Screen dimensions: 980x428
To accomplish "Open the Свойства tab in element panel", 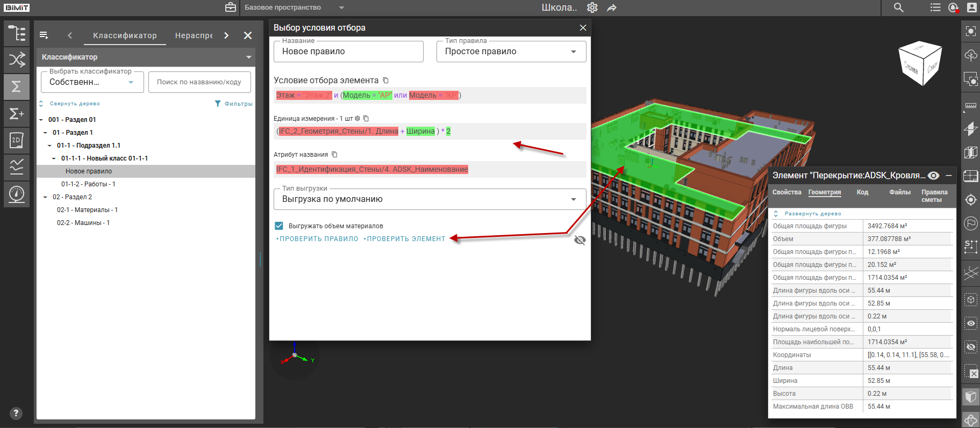I will [786, 192].
